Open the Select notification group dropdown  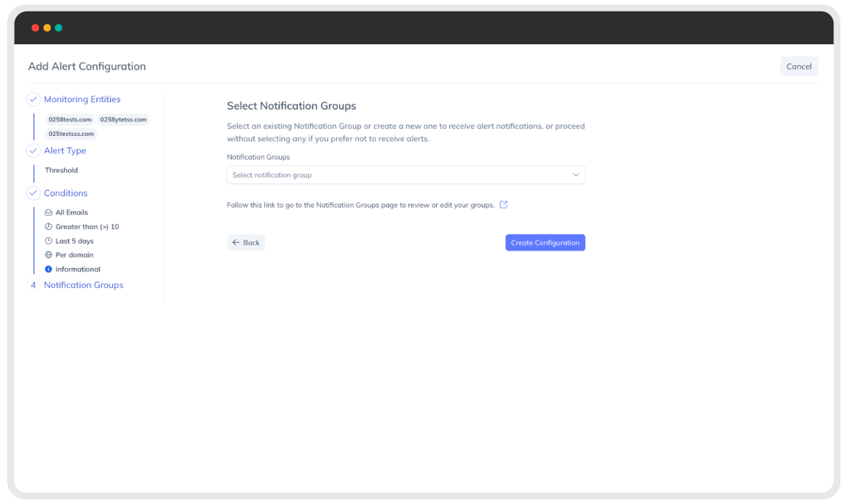406,175
